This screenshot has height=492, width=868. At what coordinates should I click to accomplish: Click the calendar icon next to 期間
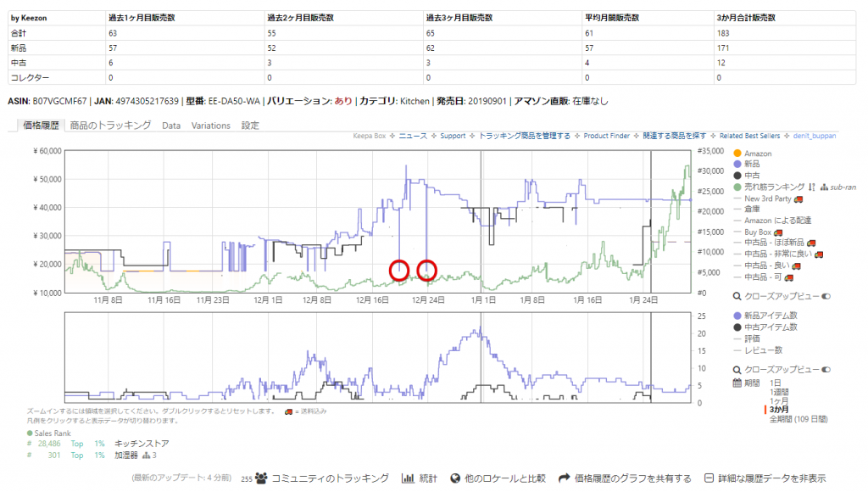[737, 383]
